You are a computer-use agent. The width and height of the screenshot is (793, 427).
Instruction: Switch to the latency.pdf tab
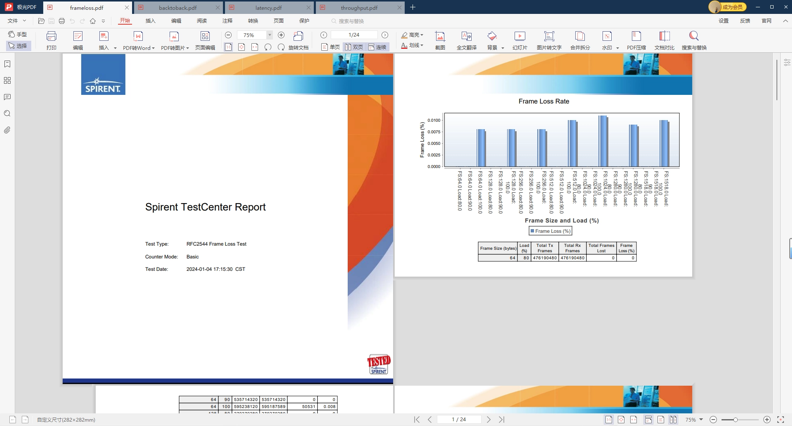269,8
